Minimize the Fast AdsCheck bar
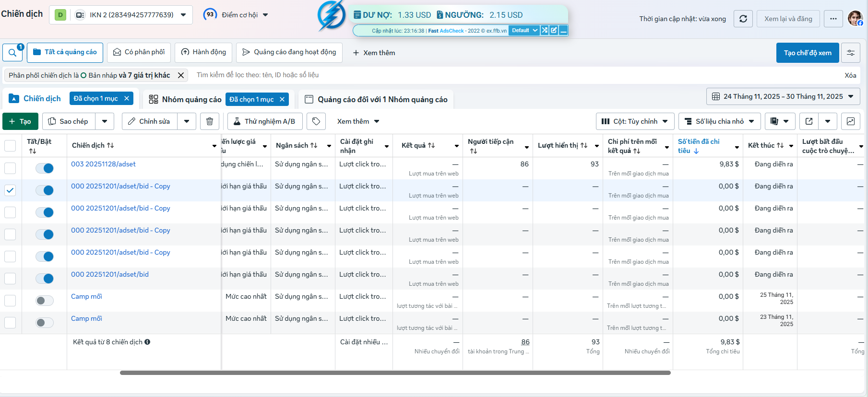 (563, 30)
